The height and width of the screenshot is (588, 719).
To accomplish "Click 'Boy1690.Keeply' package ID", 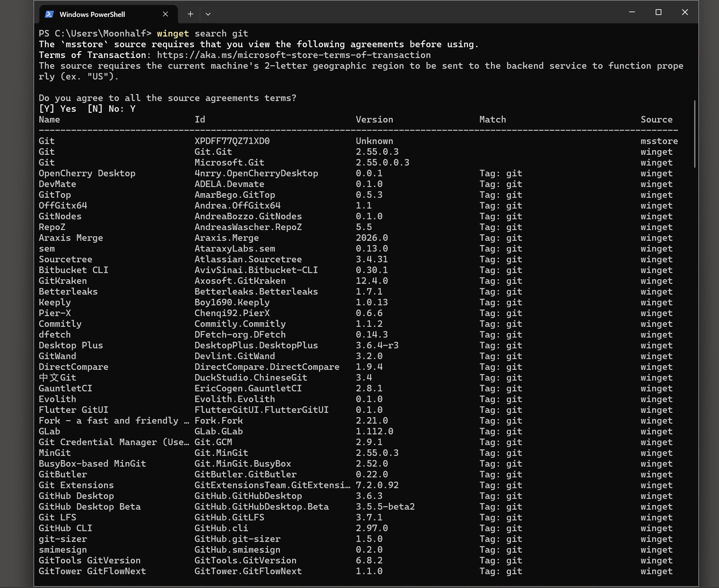I will (x=232, y=302).
